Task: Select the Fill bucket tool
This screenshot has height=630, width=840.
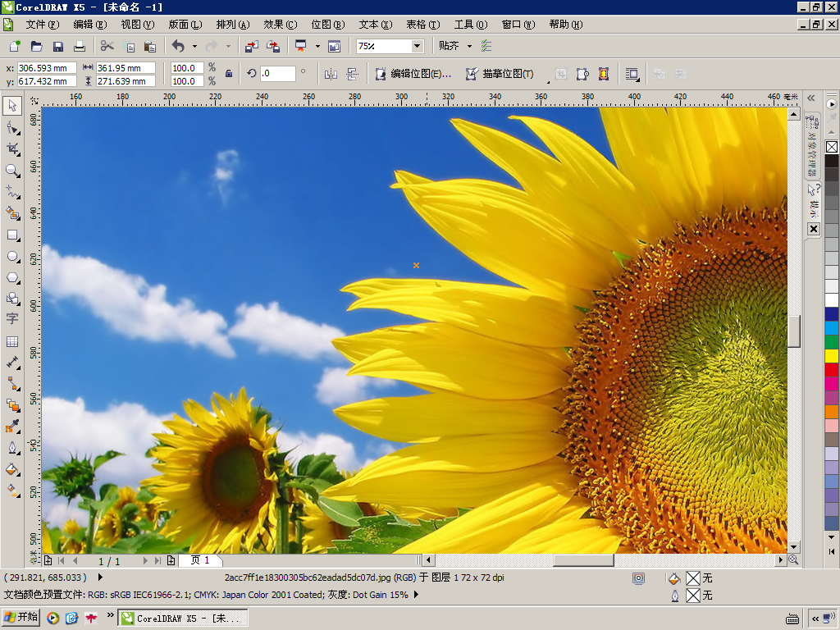Action: tap(12, 470)
